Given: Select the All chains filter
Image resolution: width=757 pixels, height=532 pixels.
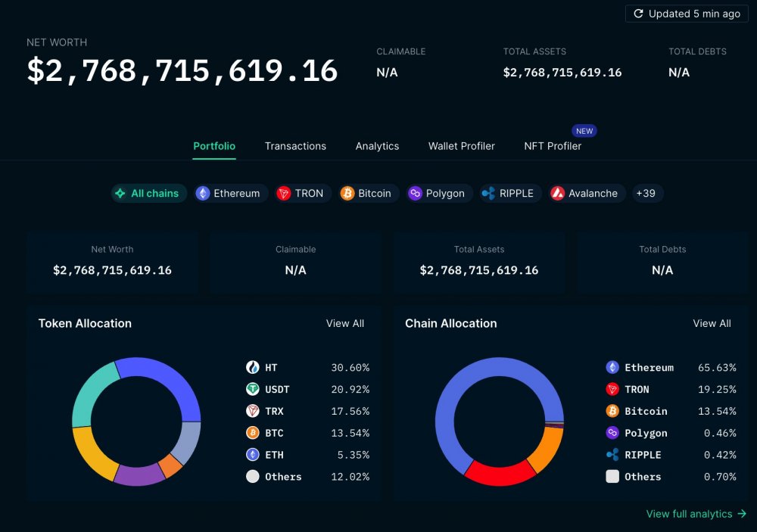Looking at the screenshot, I should 148,193.
